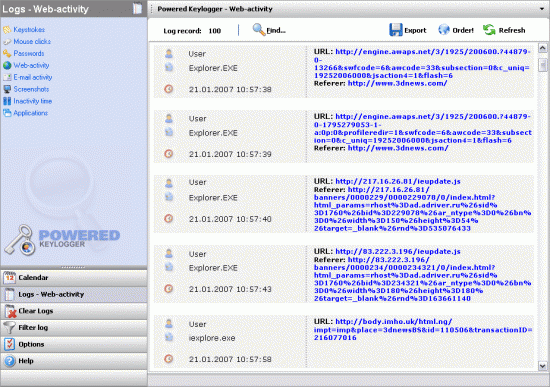Click Log record count 100
The width and height of the screenshot is (550, 387).
tap(215, 31)
